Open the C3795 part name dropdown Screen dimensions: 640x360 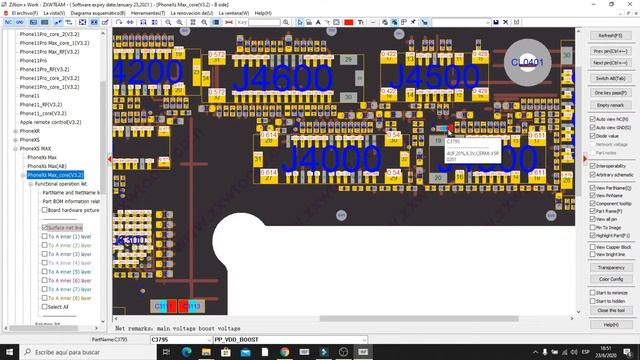pos(209,340)
